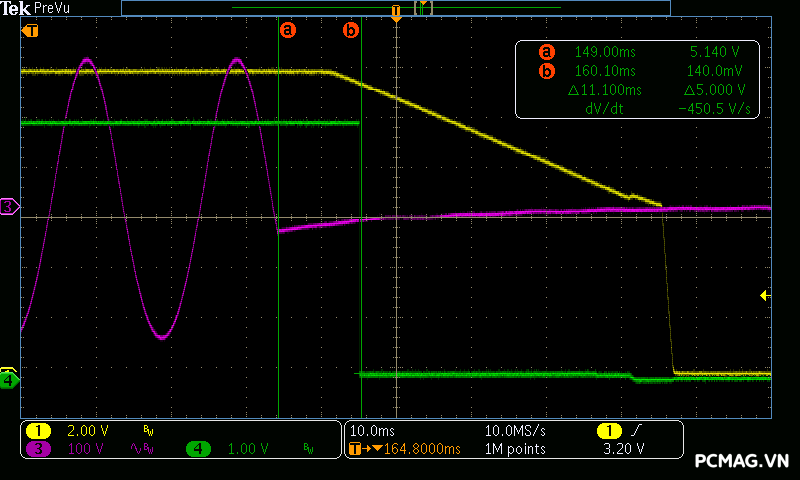Viewport: 800px width, 480px height.
Task: Click cursor a marker above the waveform
Action: click(x=288, y=30)
